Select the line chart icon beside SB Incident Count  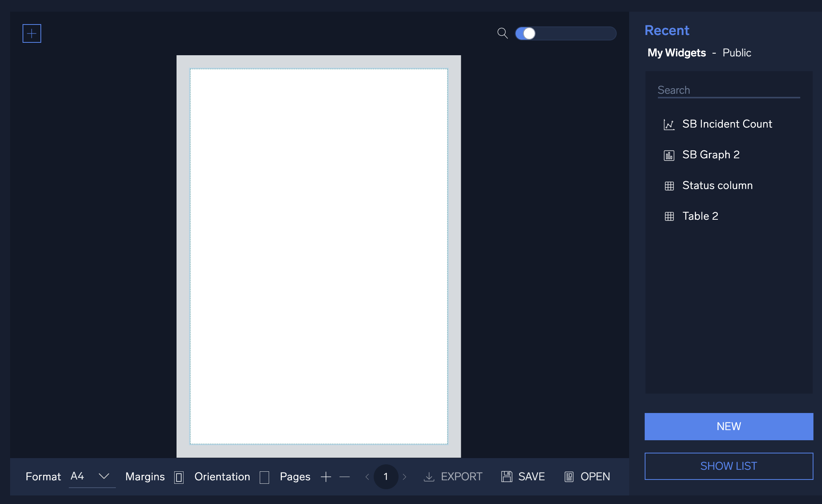669,124
